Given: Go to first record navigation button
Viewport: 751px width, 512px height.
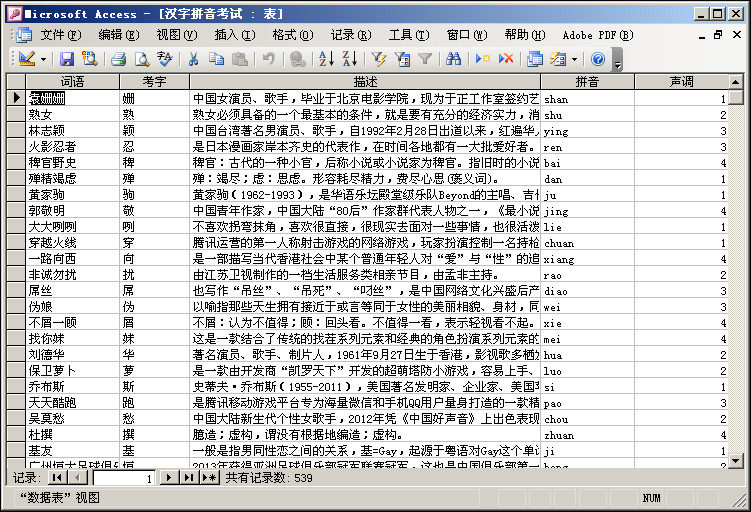Looking at the screenshot, I should click(x=57, y=478).
